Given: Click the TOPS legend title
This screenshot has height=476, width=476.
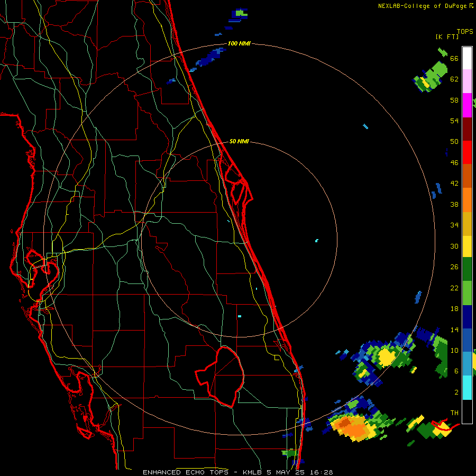Looking at the screenshot, I should (465, 32).
